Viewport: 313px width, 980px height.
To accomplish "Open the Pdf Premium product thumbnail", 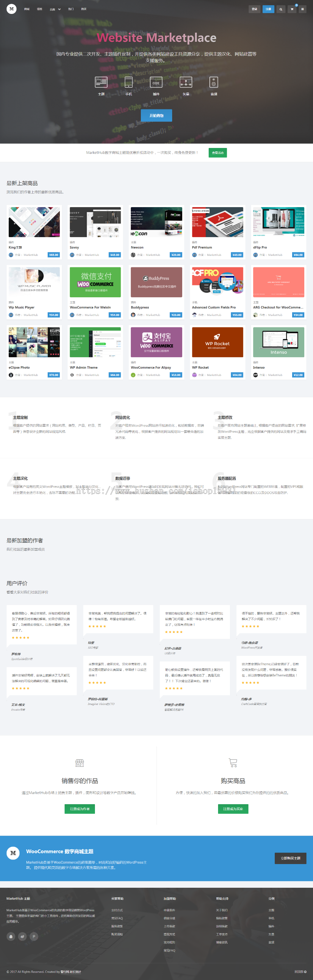I will pos(217,222).
